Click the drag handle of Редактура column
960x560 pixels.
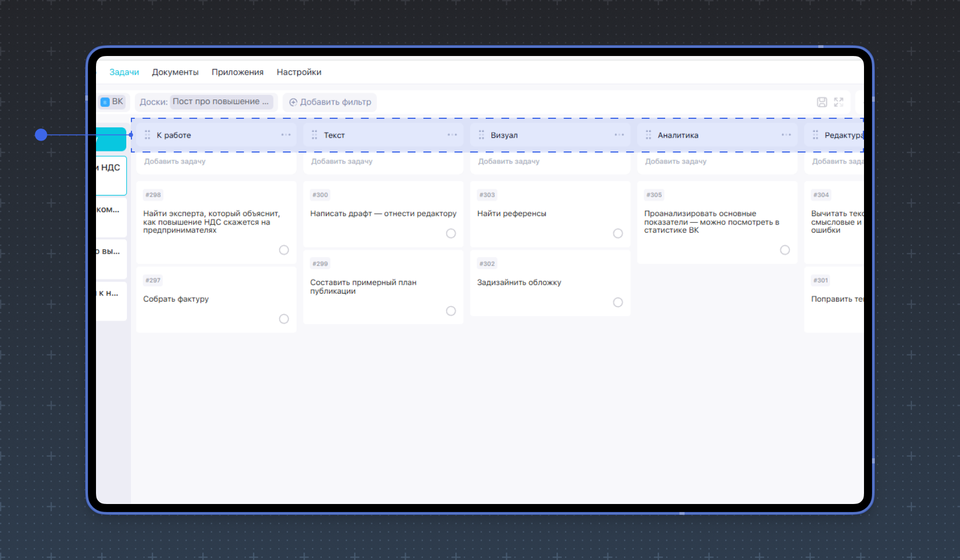(x=815, y=135)
